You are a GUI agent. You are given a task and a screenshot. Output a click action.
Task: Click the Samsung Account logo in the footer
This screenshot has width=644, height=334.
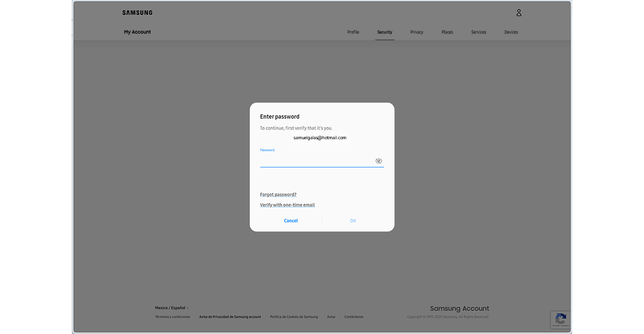coord(459,308)
